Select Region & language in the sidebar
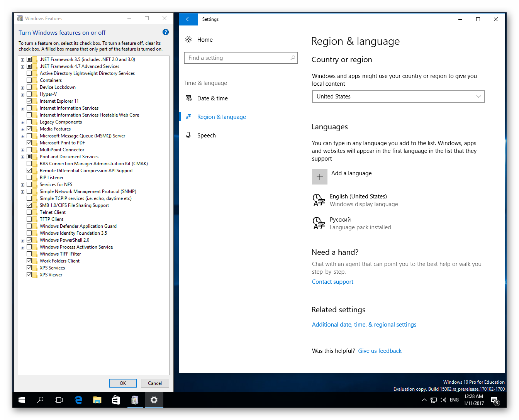This screenshot has height=420, width=519. point(221,117)
